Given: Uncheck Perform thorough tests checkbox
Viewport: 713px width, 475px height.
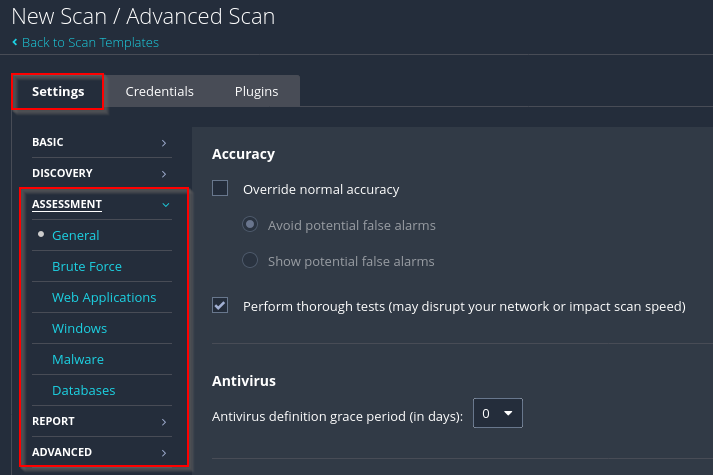Looking at the screenshot, I should 221,306.
